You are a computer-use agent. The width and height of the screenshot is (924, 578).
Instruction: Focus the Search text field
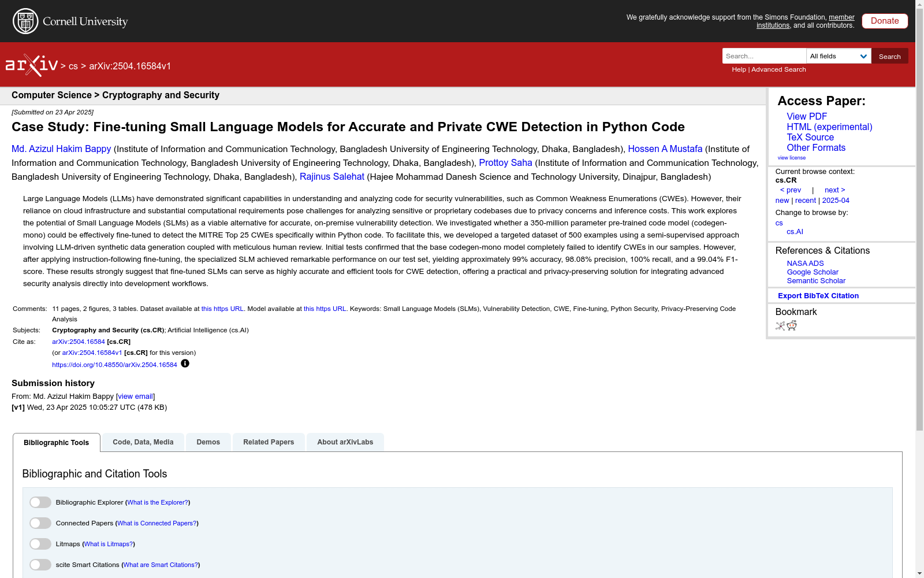pyautogui.click(x=764, y=56)
